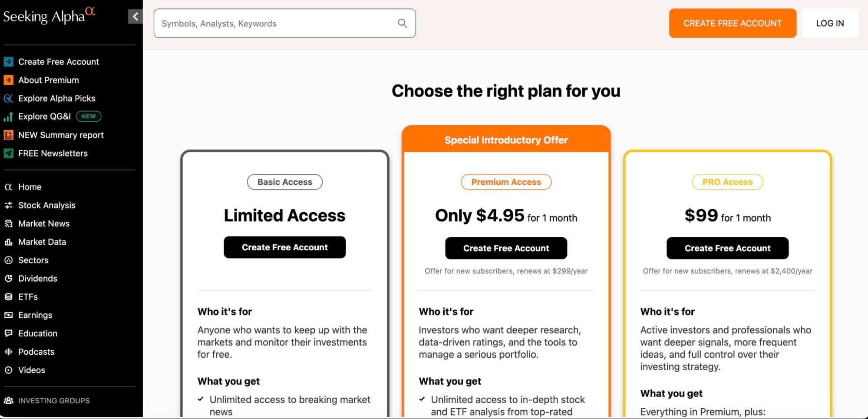Focus the Symbols, Analysts, Keywords search field
This screenshot has height=419, width=868.
[284, 23]
